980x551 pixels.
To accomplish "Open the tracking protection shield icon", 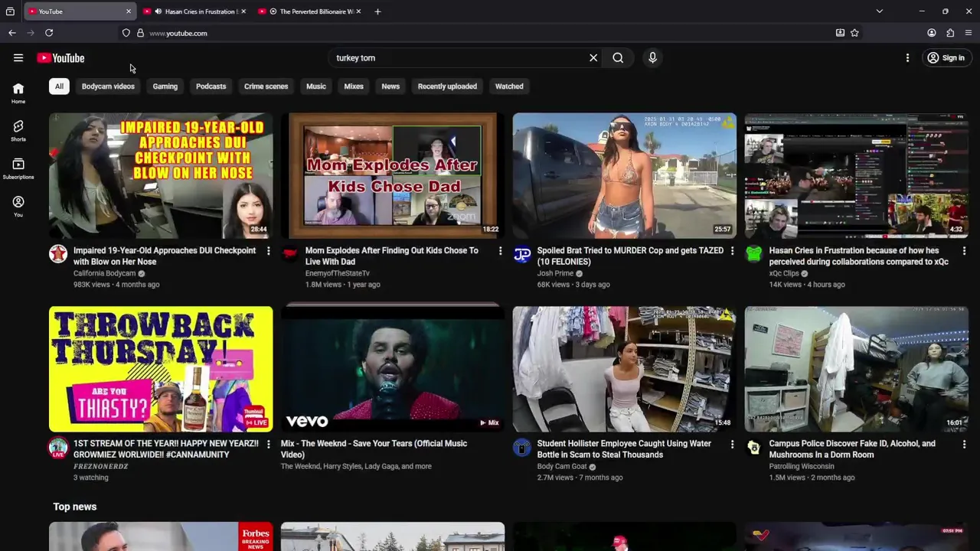I will (x=126, y=33).
